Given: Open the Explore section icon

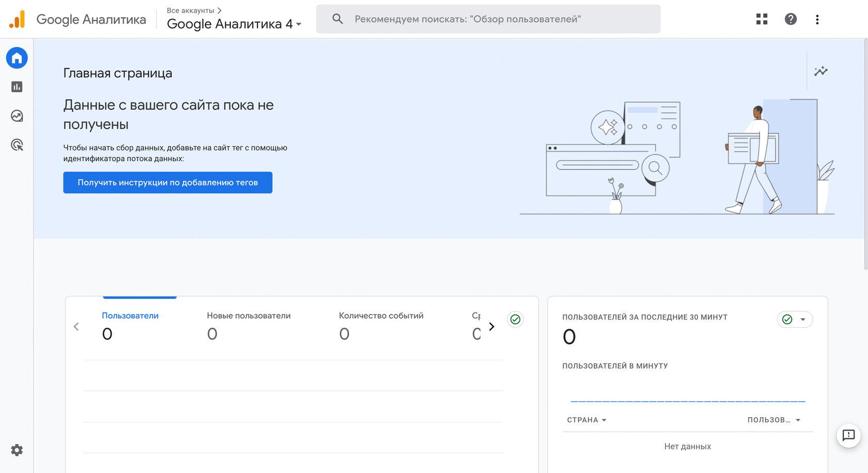Looking at the screenshot, I should 17,116.
